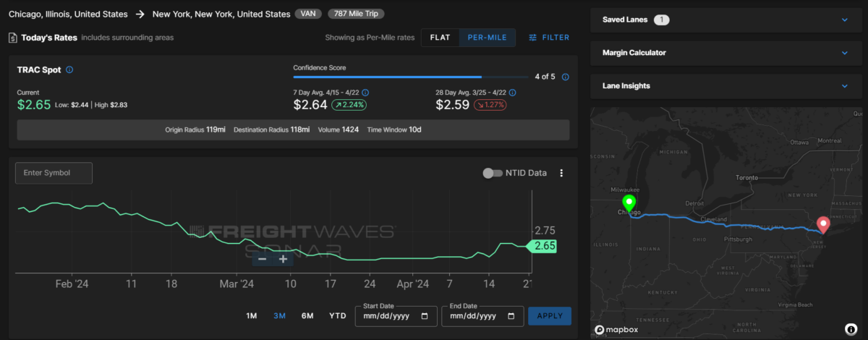Click the chart zoom-out minus button

click(x=262, y=259)
